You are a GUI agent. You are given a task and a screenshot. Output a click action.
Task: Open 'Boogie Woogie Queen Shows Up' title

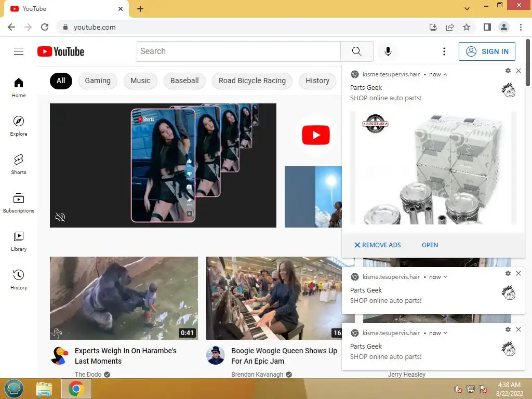pyautogui.click(x=284, y=356)
